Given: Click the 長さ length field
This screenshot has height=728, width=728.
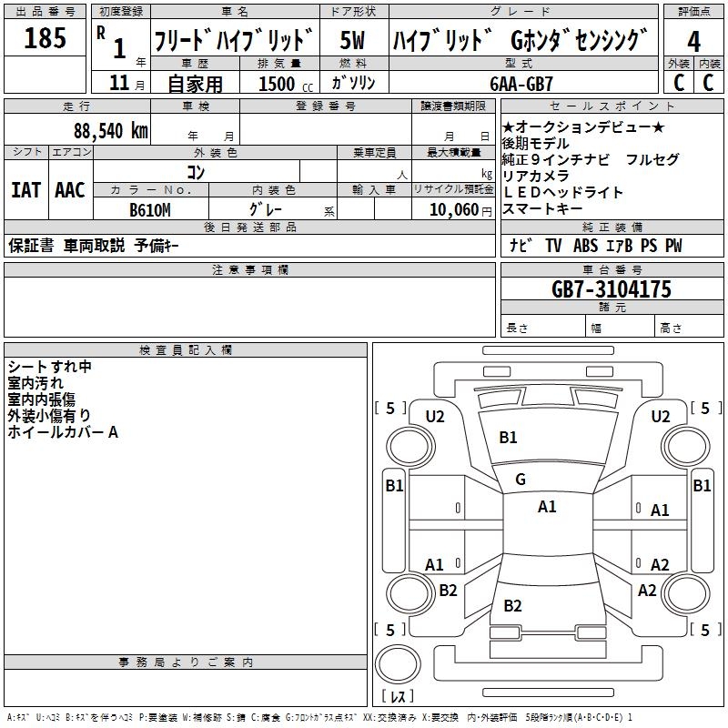Looking at the screenshot, I should click(543, 326).
